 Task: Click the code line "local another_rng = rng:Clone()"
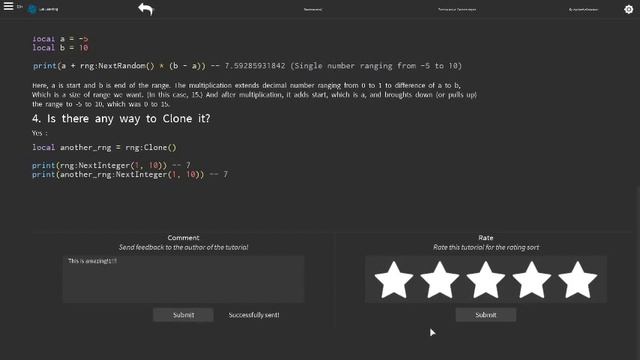(x=104, y=147)
